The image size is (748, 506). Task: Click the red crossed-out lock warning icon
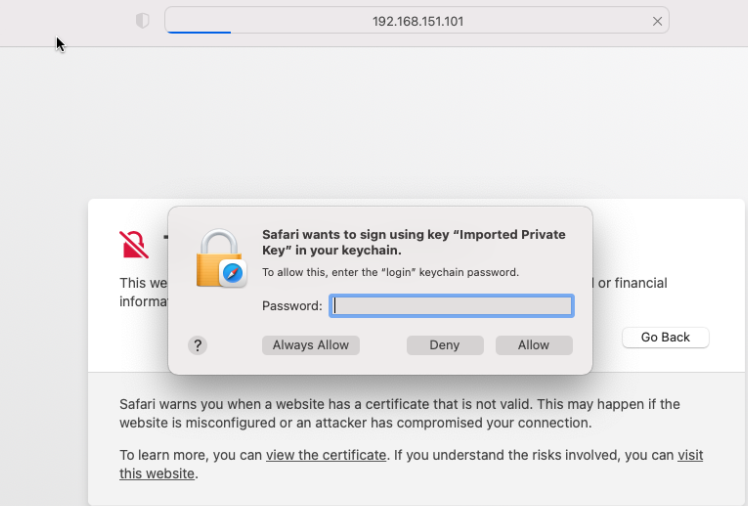coord(134,244)
